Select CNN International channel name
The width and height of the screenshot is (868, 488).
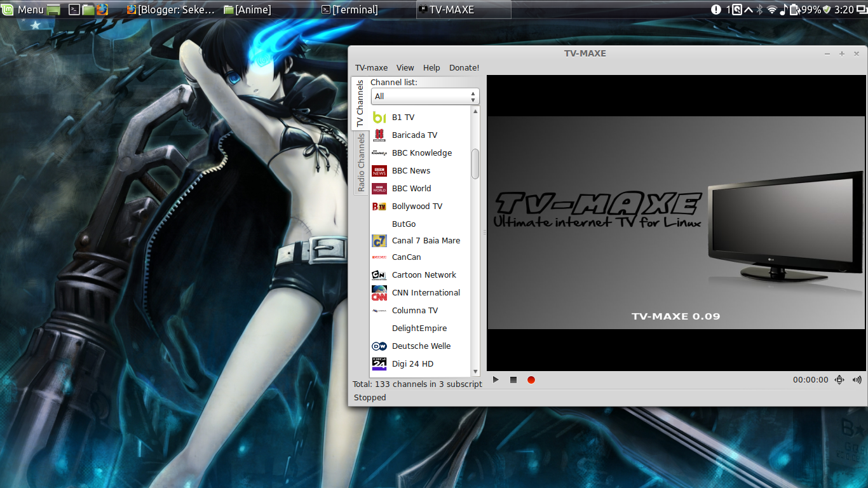[x=426, y=293]
